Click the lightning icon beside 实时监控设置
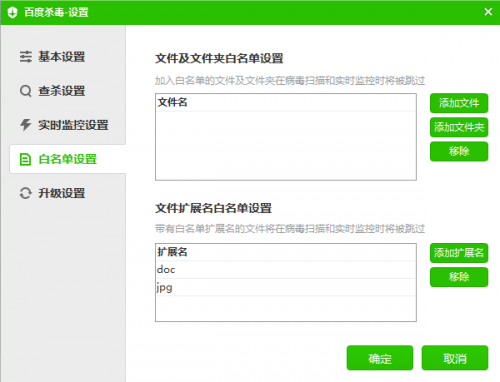500x382 pixels. coord(26,125)
